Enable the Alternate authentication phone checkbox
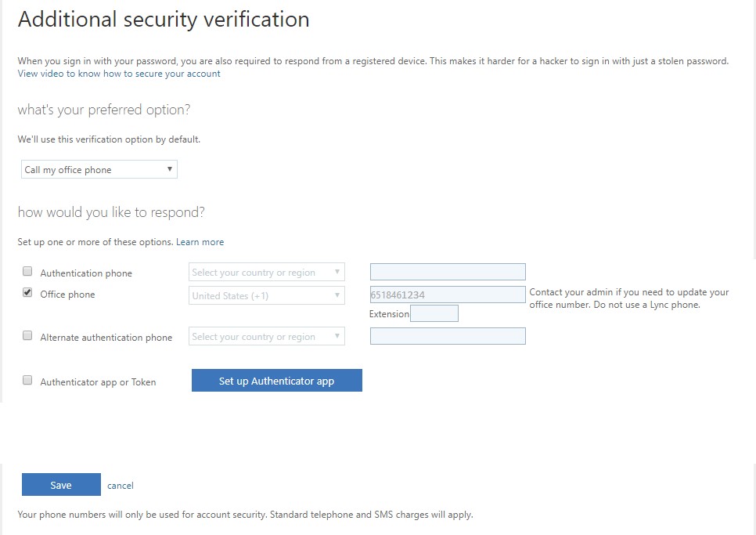 coord(27,336)
